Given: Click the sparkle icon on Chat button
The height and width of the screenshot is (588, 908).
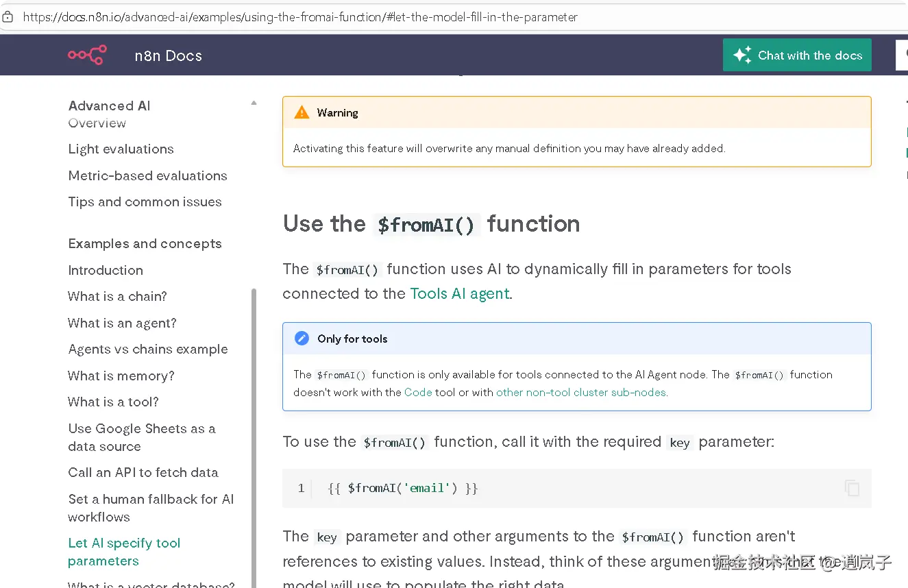Looking at the screenshot, I should click(741, 56).
